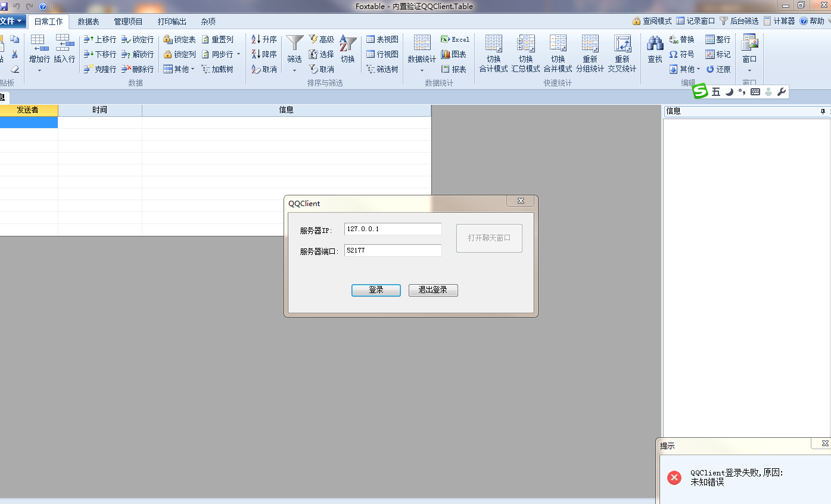Sort ascending with 升序

[x=264, y=39]
